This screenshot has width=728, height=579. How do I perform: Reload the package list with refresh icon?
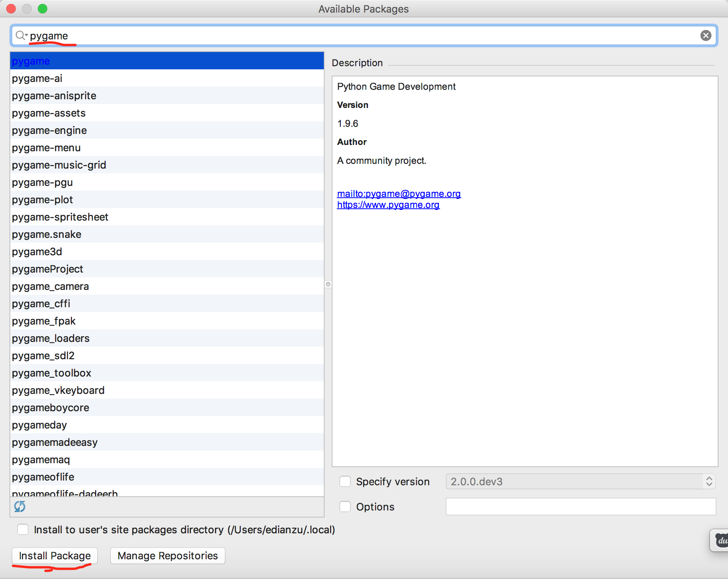pyautogui.click(x=20, y=507)
